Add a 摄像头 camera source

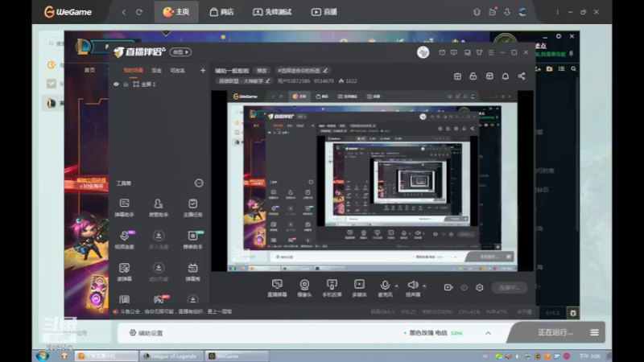(304, 288)
